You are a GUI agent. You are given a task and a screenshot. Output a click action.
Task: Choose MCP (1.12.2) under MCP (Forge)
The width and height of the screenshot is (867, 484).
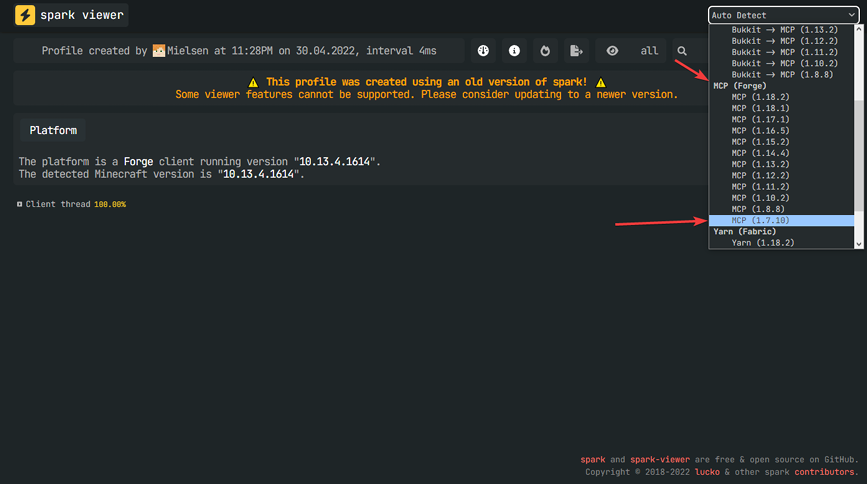click(760, 175)
